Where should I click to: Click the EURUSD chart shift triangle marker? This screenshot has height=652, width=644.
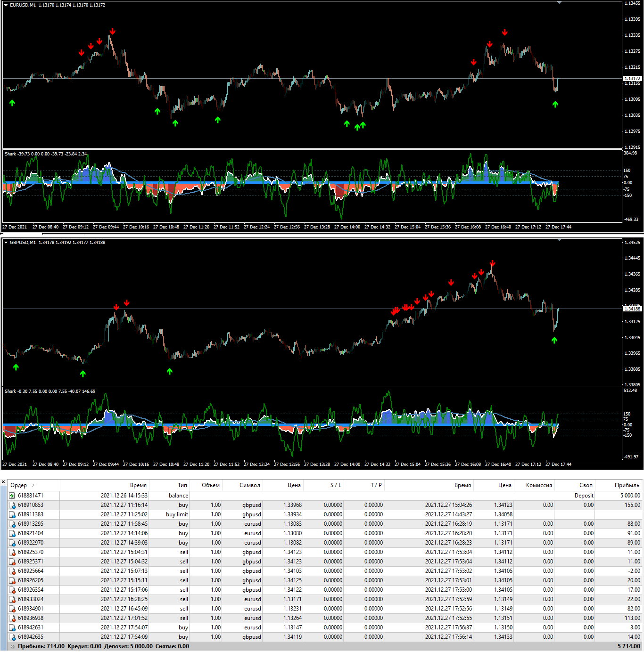tap(559, 3)
